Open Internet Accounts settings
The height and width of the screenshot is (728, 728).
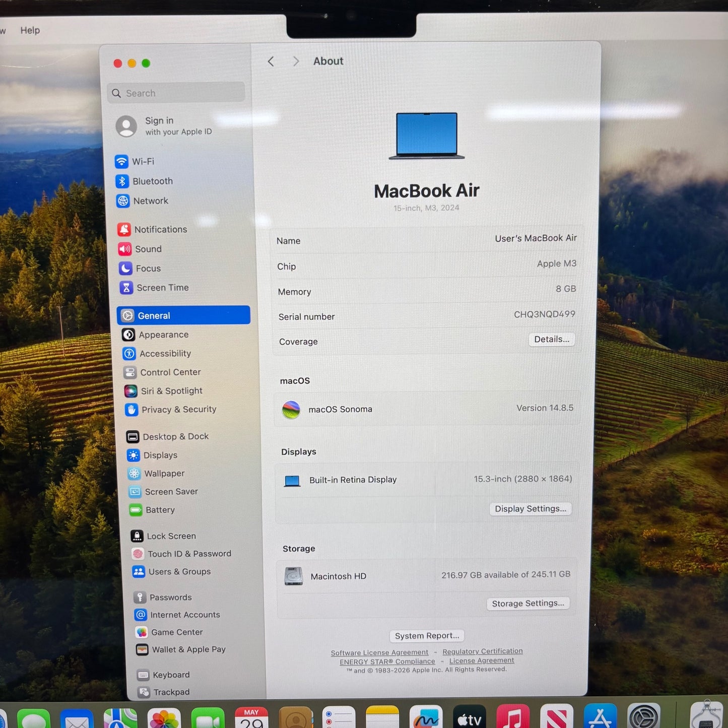tap(177, 615)
